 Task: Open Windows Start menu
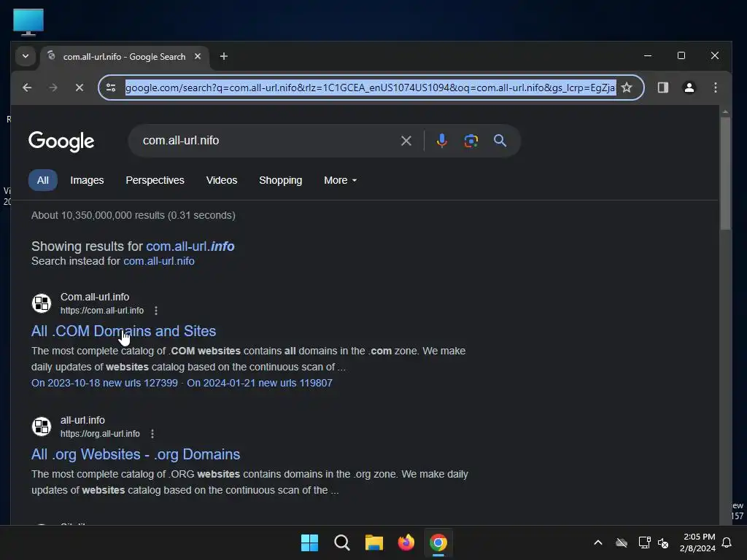(x=309, y=542)
